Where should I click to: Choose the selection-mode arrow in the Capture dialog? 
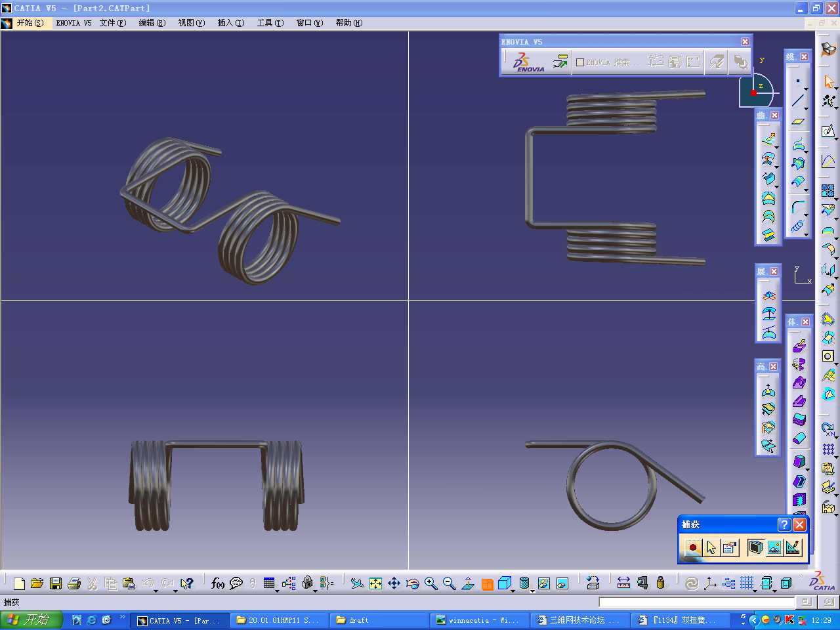click(x=711, y=547)
